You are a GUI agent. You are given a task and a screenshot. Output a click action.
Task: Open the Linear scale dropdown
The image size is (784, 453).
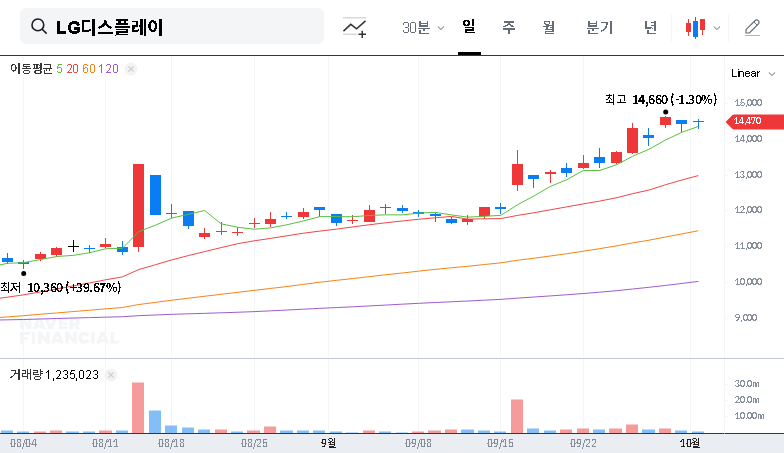752,73
